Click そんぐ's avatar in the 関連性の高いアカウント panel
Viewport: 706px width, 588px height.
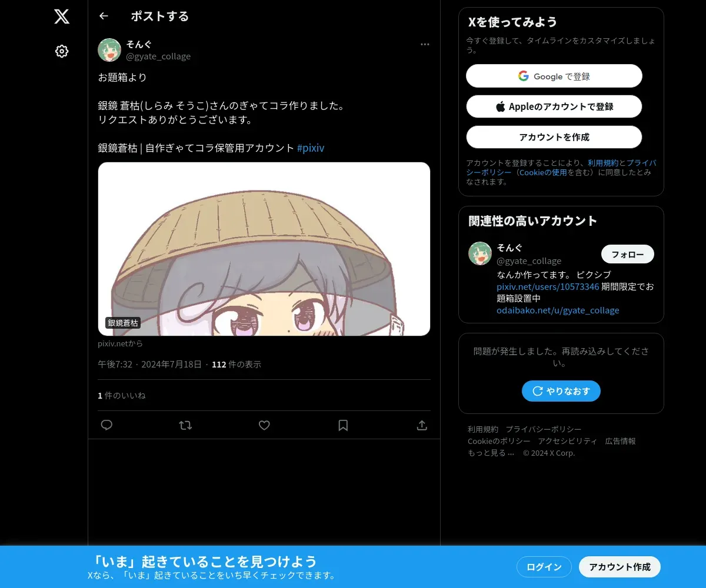pos(480,253)
